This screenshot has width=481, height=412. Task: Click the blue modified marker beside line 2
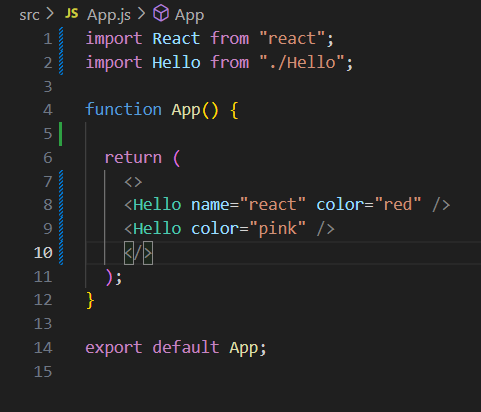point(61,63)
